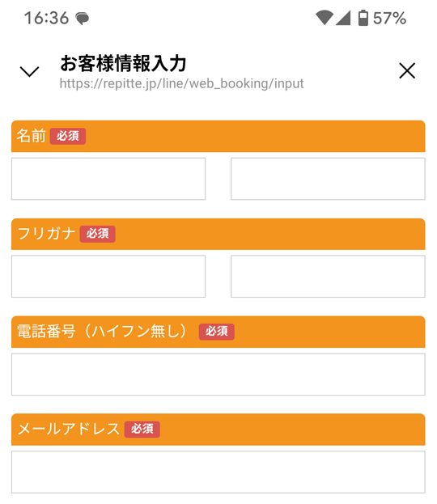Tap the 16:36 clock in status bar

point(47,18)
